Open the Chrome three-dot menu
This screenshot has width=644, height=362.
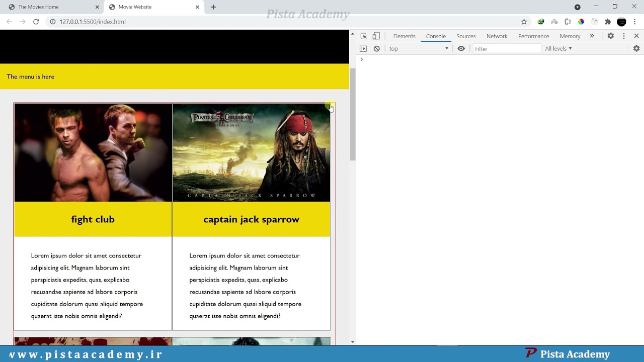(635, 22)
